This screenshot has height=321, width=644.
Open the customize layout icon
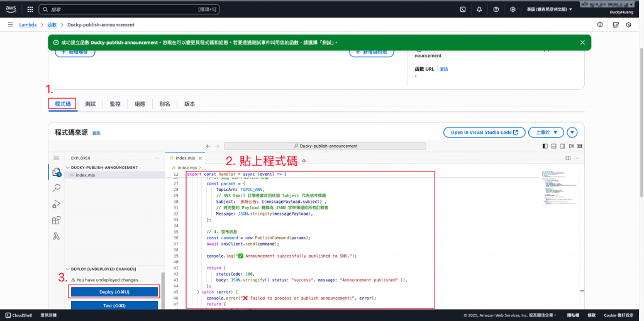pyautogui.click(x=571, y=146)
